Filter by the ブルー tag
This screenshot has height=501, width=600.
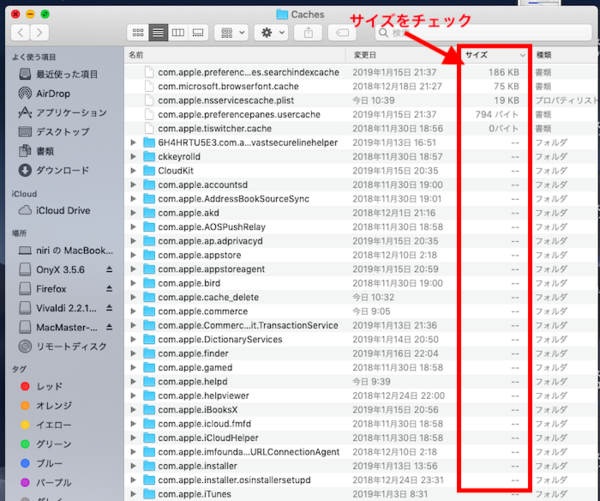(x=41, y=463)
